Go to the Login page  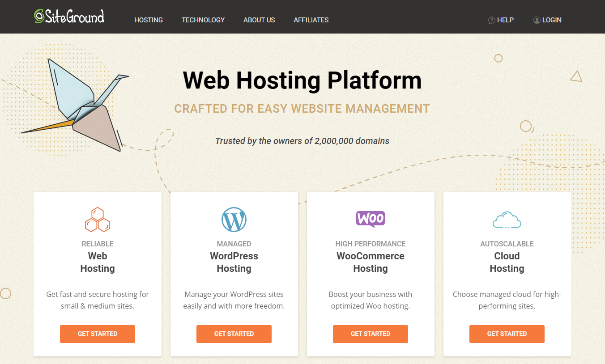point(552,20)
